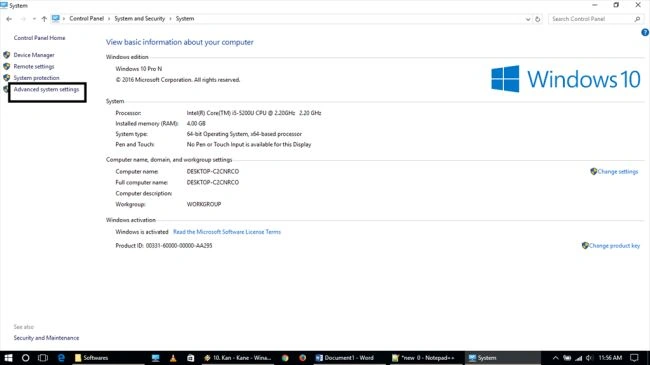The width and height of the screenshot is (650, 365).
Task: Switch to Winamp Kan - Kane taskbar item
Action: click(238, 358)
